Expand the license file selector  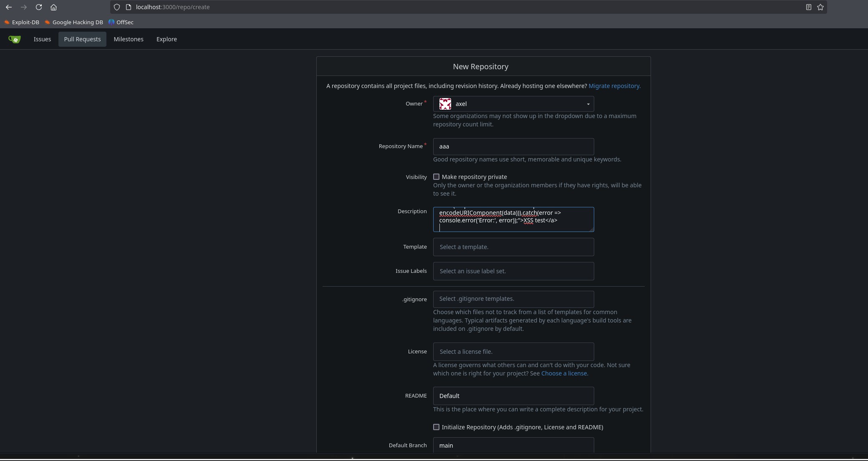coord(513,352)
